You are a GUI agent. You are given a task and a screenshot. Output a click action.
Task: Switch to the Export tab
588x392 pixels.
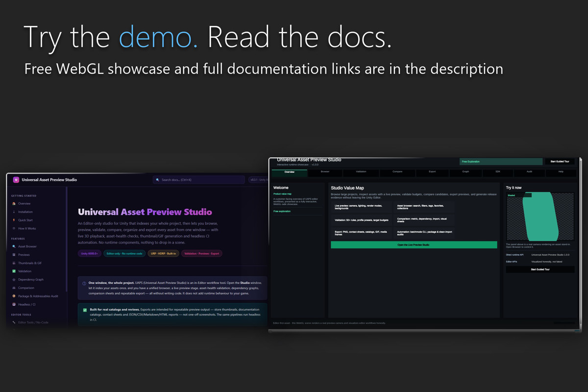point(432,172)
